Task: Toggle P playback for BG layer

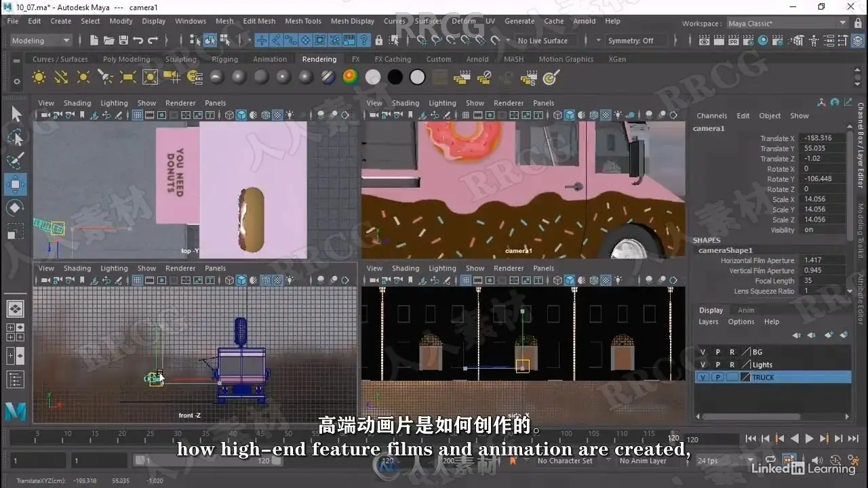Action: coord(718,352)
